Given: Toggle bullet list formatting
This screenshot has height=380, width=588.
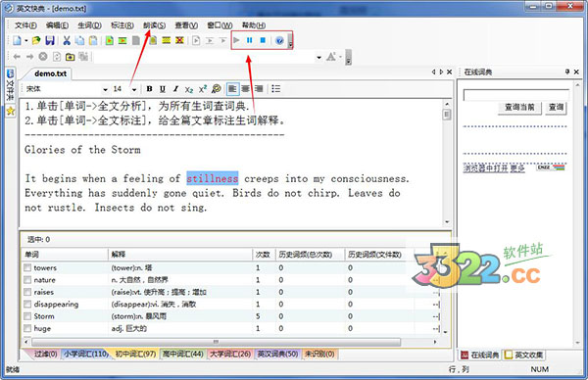Looking at the screenshot, I should click(275, 89).
